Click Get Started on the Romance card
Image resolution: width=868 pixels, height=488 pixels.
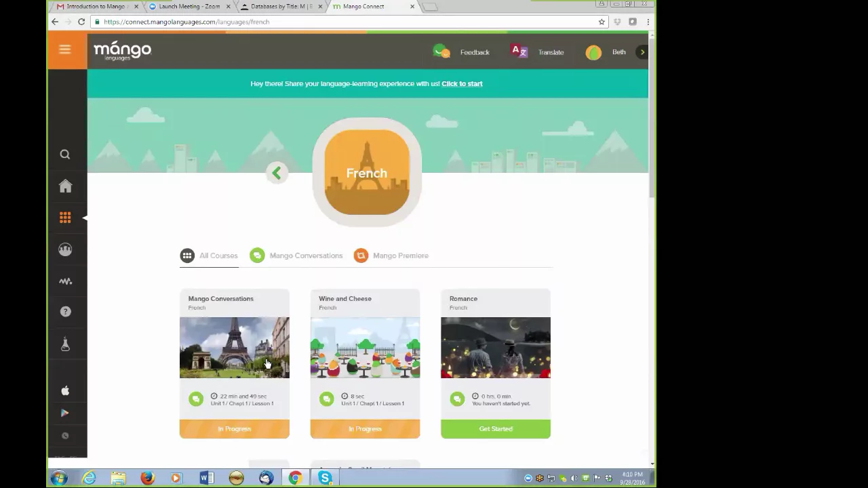(496, 429)
